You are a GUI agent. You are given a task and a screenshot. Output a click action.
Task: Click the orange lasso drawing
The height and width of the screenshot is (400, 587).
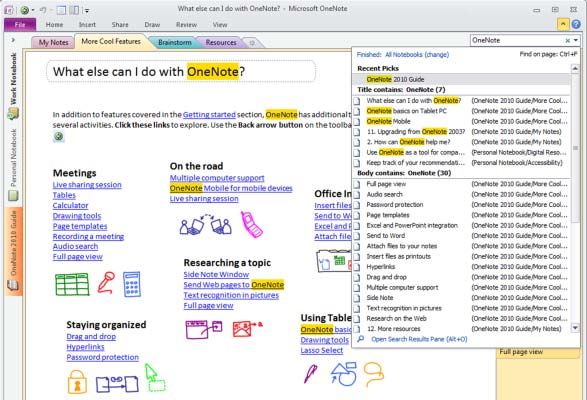pos(374,374)
